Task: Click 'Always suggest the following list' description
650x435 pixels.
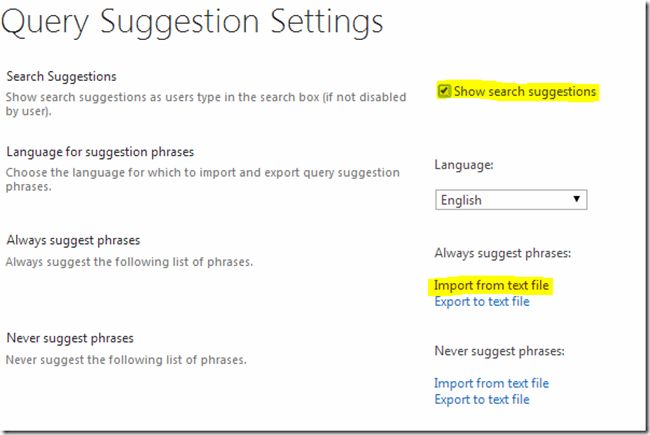Action: pyautogui.click(x=129, y=262)
